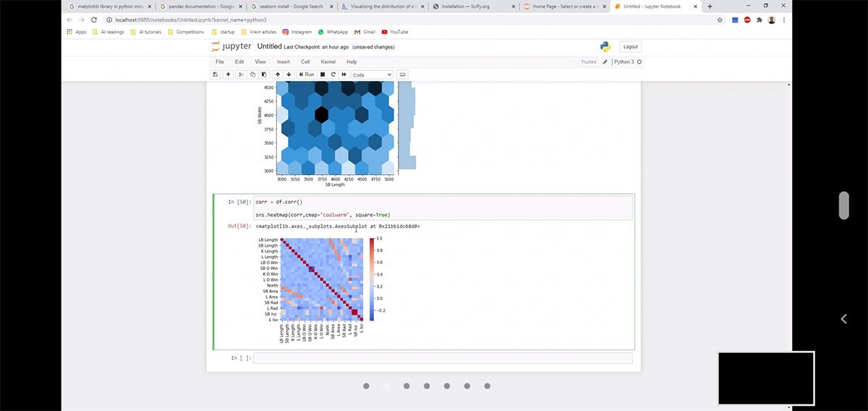Open Instagram bookmark
The image size is (868, 411).
point(297,32)
